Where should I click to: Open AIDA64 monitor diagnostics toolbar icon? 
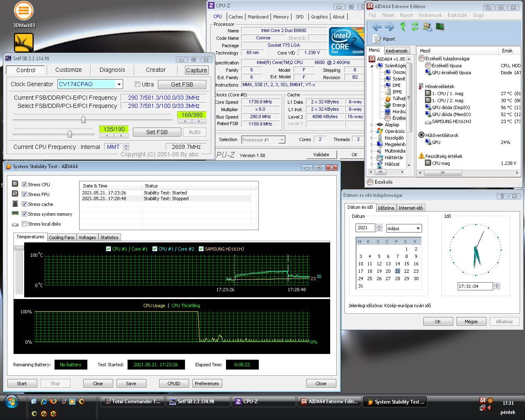pyautogui.click(x=440, y=27)
